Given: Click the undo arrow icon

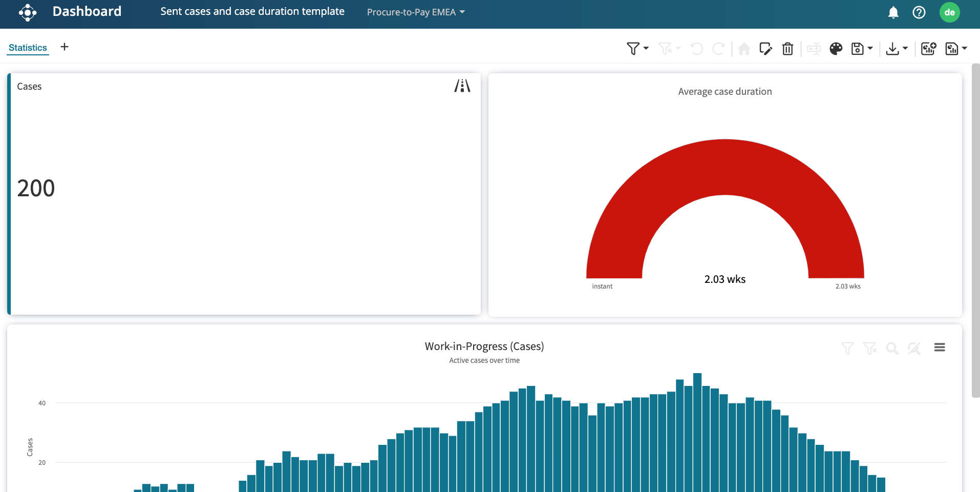Looking at the screenshot, I should [697, 49].
